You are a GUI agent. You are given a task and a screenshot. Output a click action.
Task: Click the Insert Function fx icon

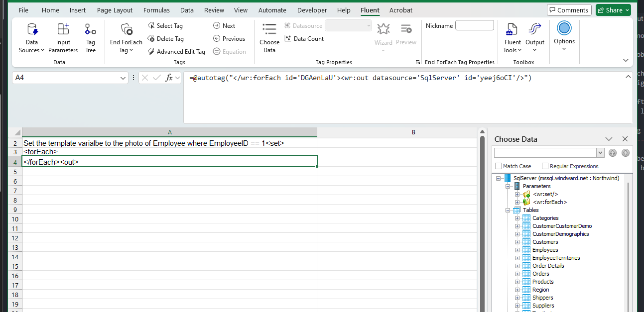coord(169,78)
